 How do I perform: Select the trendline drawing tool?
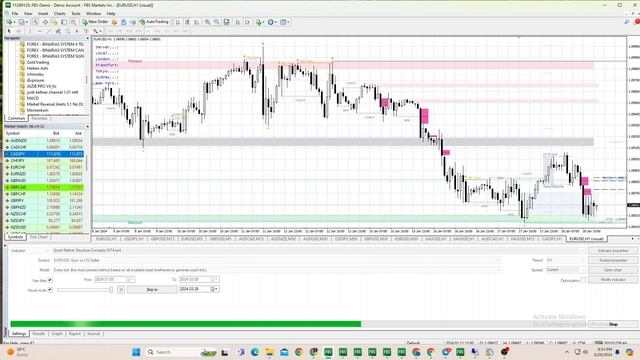[49, 31]
